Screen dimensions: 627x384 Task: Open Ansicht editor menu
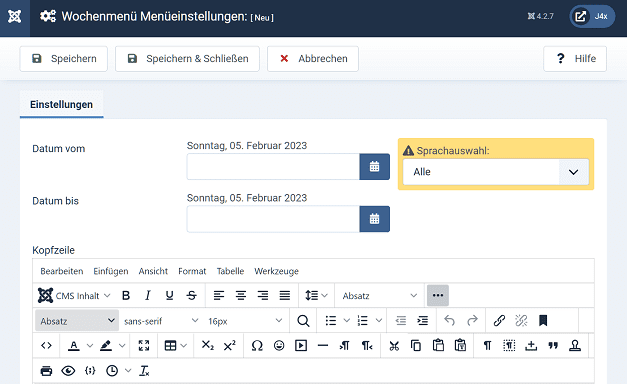coord(153,271)
